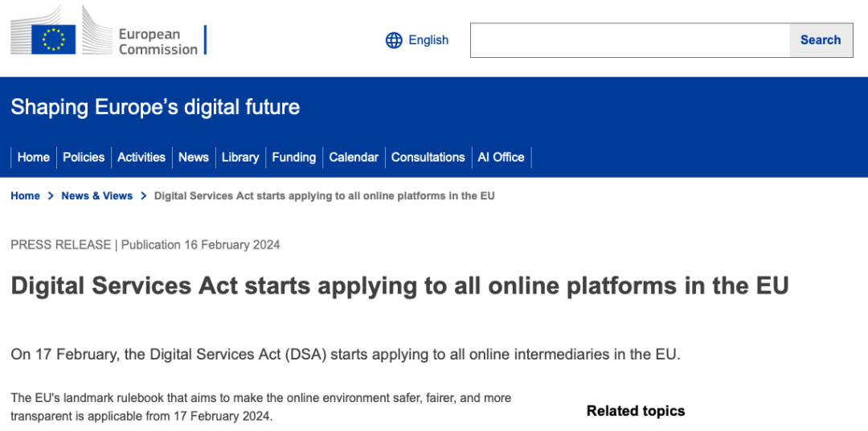Screen dimensions: 868x431
Task: Click the chevron after Home breadcrumb
Action: [51, 196]
